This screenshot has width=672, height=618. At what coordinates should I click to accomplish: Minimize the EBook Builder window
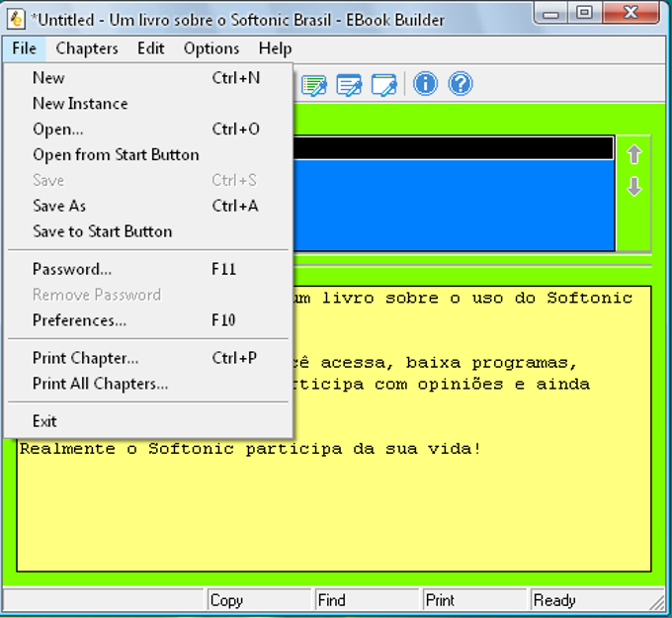coord(551,13)
